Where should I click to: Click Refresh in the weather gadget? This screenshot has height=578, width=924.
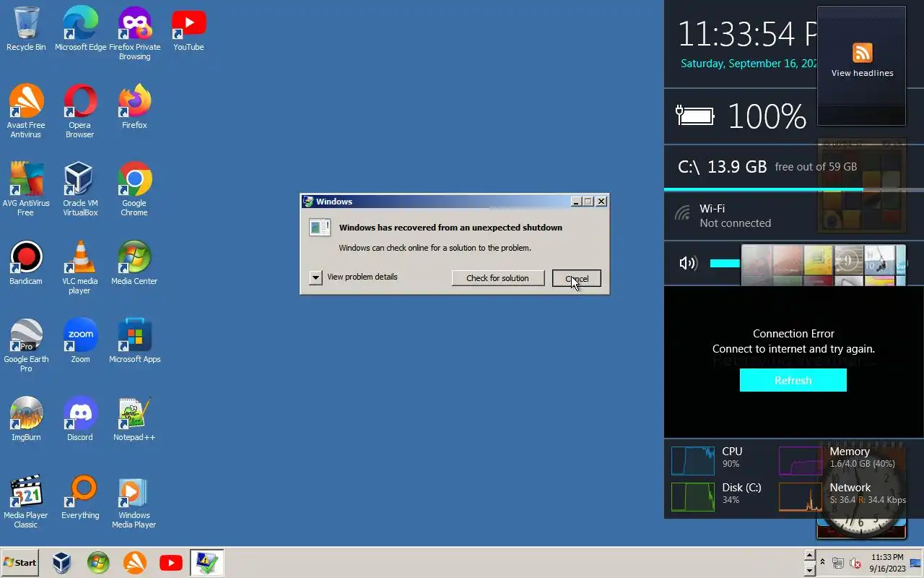793,380
